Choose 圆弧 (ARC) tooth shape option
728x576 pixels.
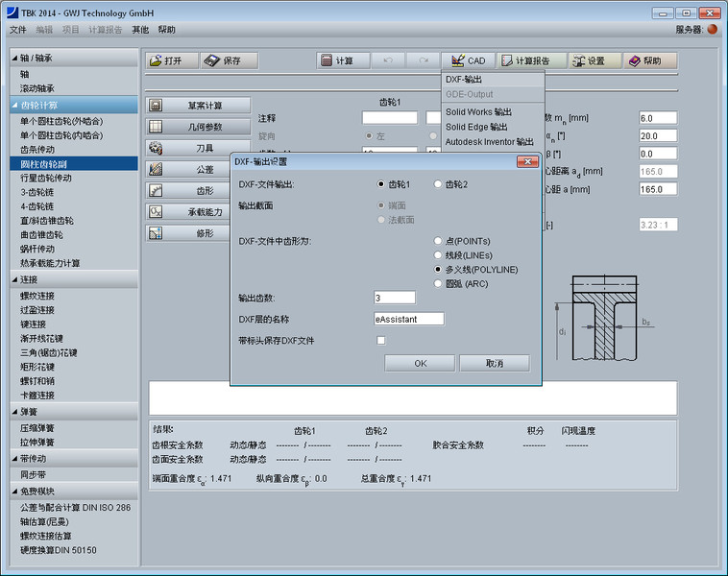pos(439,283)
